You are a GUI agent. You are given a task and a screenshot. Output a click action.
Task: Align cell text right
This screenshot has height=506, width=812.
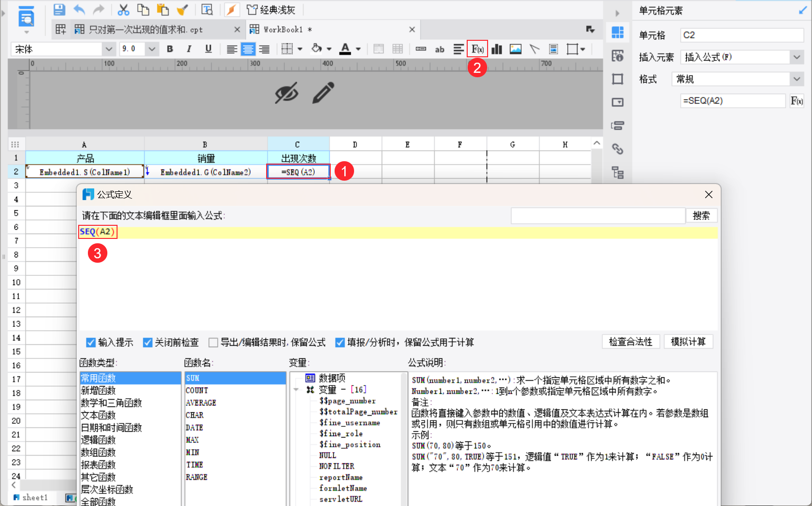[x=264, y=49]
